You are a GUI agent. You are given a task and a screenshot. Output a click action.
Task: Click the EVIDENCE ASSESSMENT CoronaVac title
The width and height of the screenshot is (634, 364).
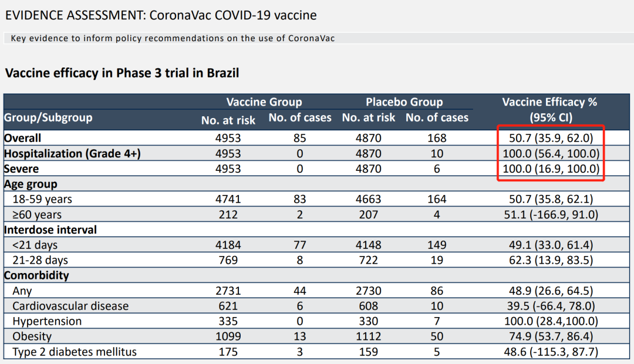click(x=161, y=15)
